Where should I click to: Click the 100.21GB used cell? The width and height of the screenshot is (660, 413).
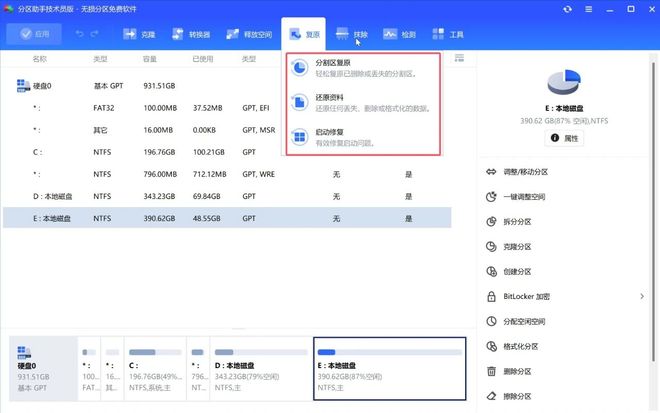click(x=209, y=152)
